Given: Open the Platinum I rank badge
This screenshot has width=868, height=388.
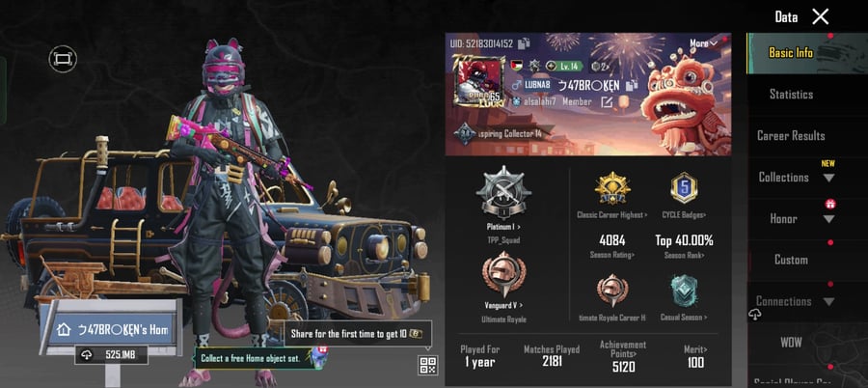Looking at the screenshot, I should (503, 193).
